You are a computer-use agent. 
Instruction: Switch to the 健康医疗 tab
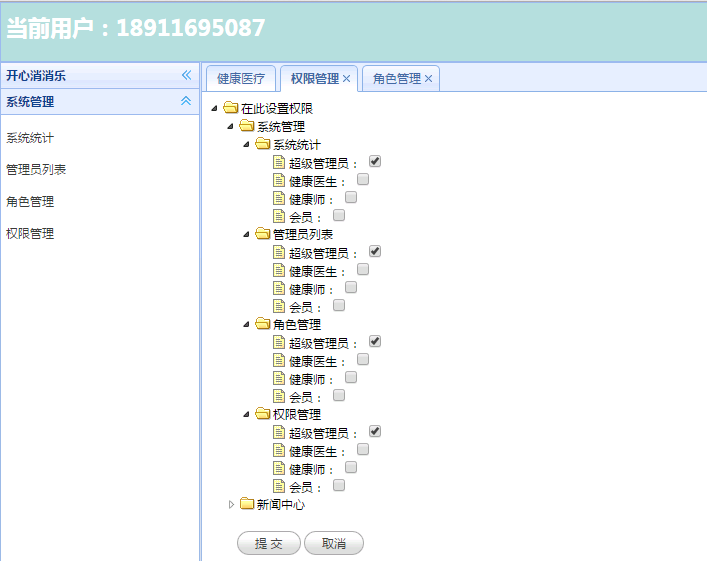coord(241,78)
